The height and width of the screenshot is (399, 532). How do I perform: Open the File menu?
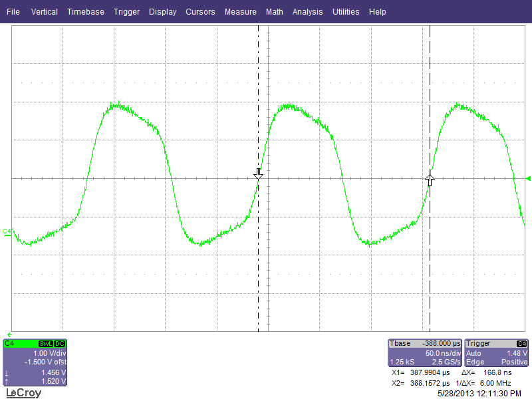pos(13,12)
